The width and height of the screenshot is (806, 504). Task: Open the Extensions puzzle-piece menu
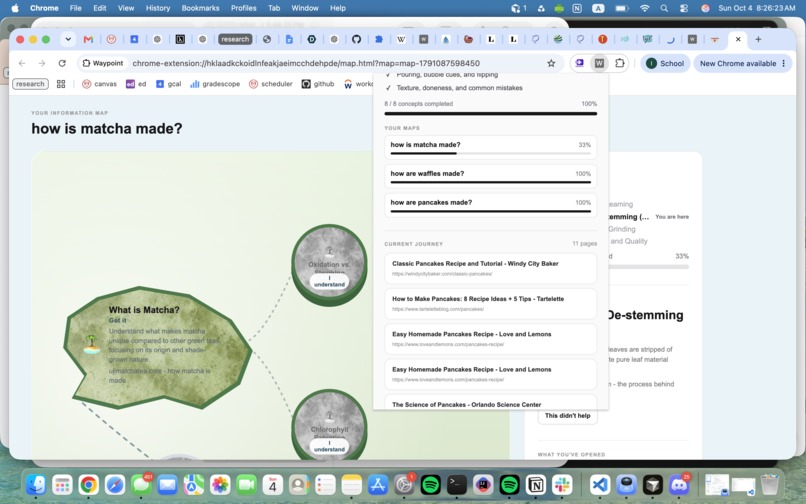pos(619,63)
